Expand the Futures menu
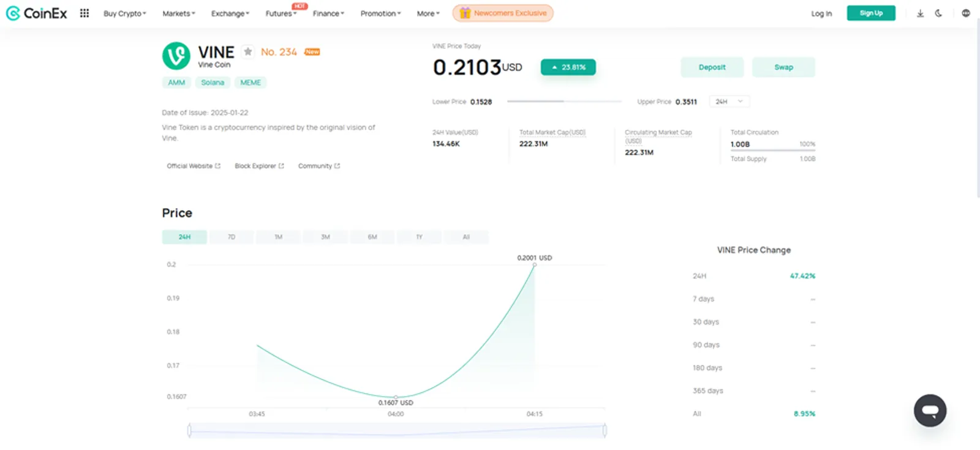The width and height of the screenshot is (980, 450). point(281,13)
